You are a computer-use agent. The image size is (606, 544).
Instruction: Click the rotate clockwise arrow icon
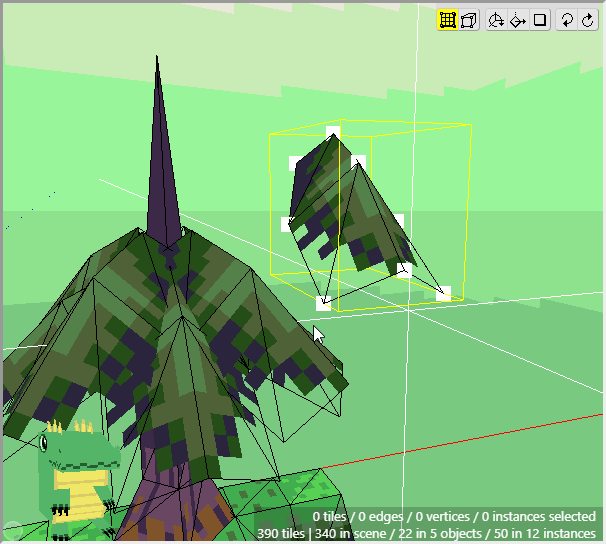(x=587, y=20)
